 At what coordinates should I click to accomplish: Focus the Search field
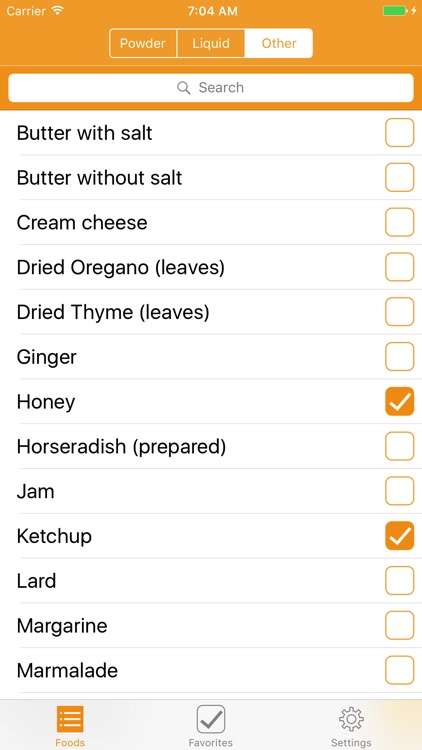click(x=211, y=88)
